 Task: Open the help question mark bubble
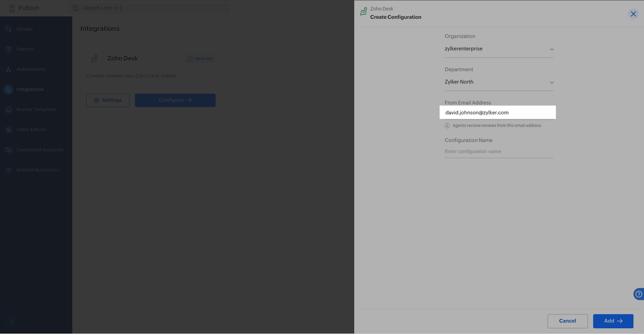tap(639, 294)
